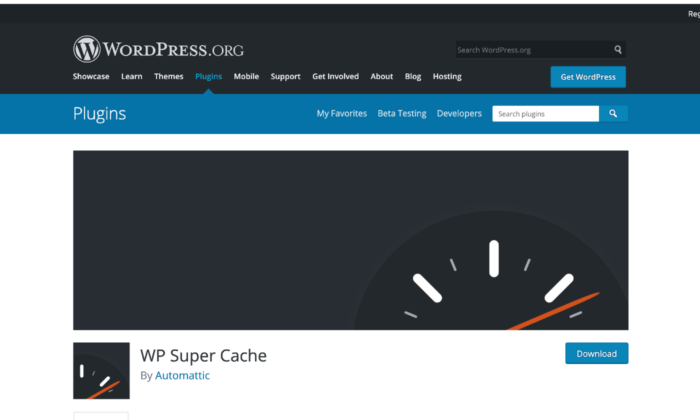Visit the Blog link in navigation

coord(413,76)
